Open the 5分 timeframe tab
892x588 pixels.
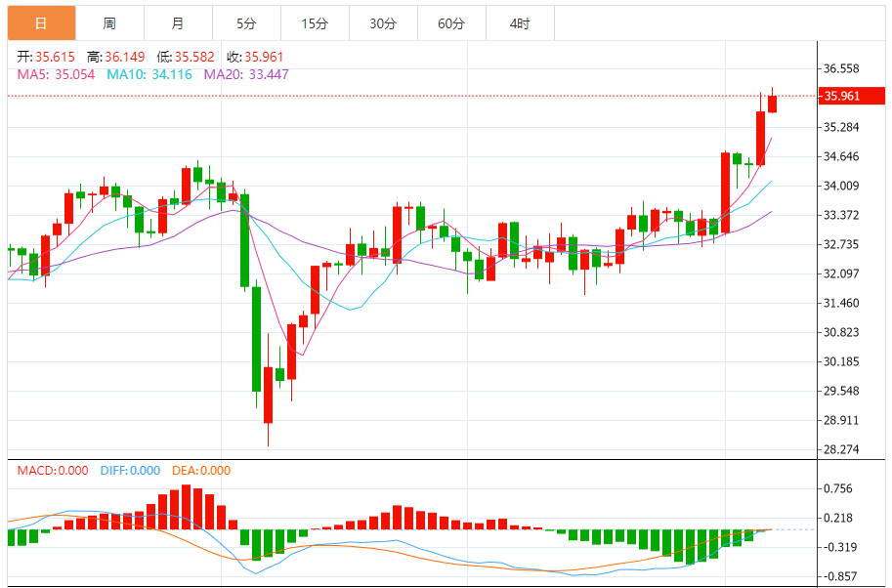pyautogui.click(x=246, y=23)
